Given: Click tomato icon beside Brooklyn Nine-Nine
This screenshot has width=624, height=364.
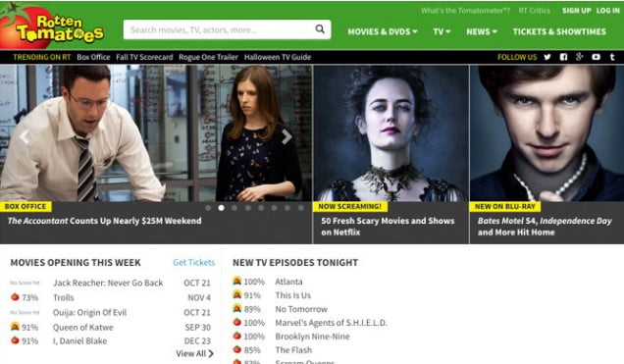Looking at the screenshot, I should click(237, 336).
